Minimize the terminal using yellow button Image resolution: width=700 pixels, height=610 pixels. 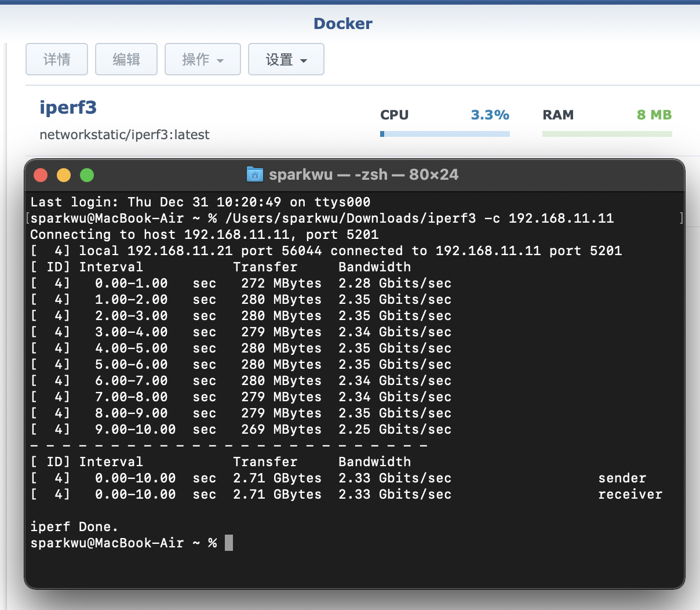coord(64,175)
